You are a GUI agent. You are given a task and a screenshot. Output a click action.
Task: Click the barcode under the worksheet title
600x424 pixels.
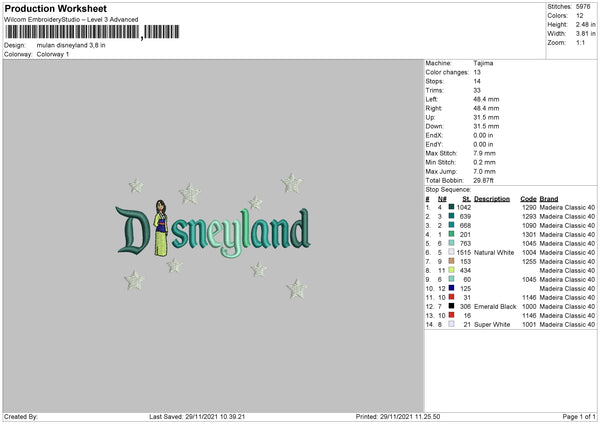pyautogui.click(x=92, y=32)
